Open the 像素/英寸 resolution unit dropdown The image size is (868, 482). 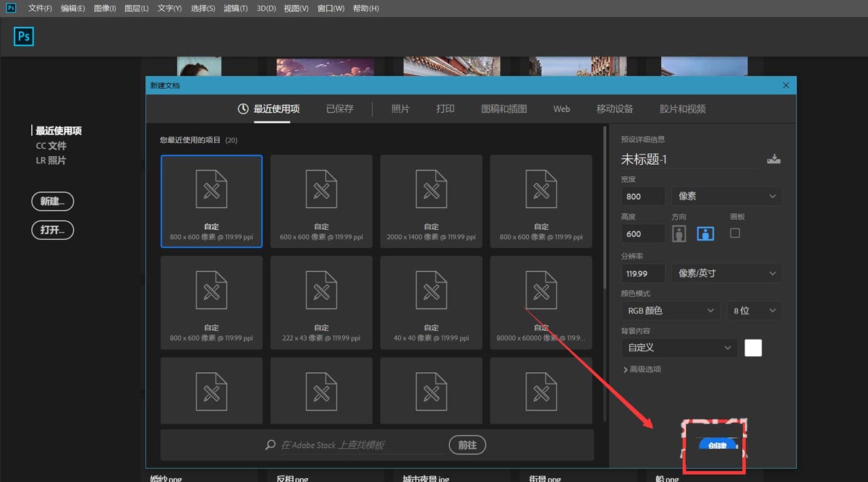[x=726, y=273]
